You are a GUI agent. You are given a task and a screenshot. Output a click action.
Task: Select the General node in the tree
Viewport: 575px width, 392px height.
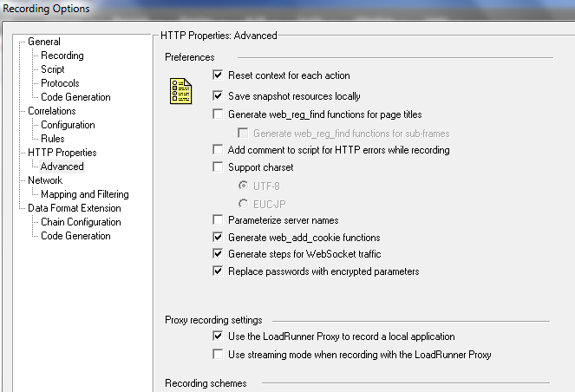click(x=44, y=42)
